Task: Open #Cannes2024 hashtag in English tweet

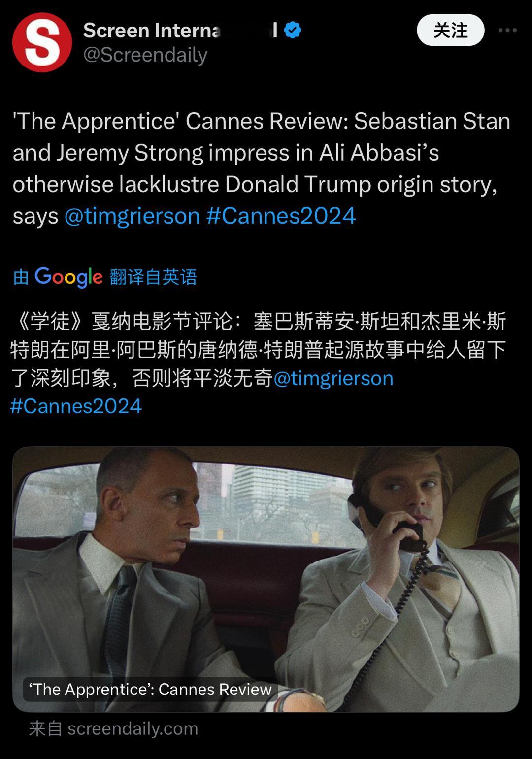Action: pos(281,216)
